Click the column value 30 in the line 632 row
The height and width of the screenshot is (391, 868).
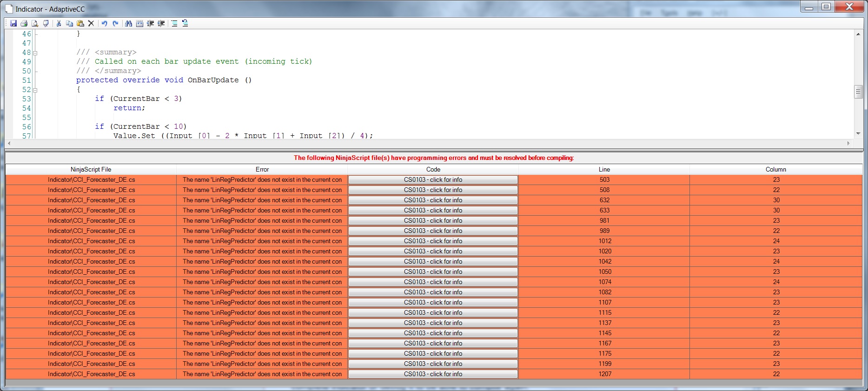pyautogui.click(x=776, y=200)
